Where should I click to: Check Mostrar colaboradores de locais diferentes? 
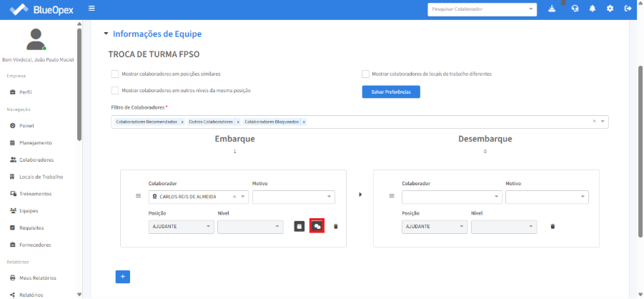click(365, 74)
